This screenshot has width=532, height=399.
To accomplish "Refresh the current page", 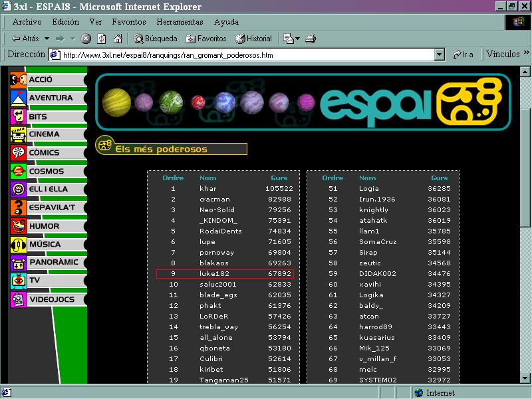I will tap(102, 39).
